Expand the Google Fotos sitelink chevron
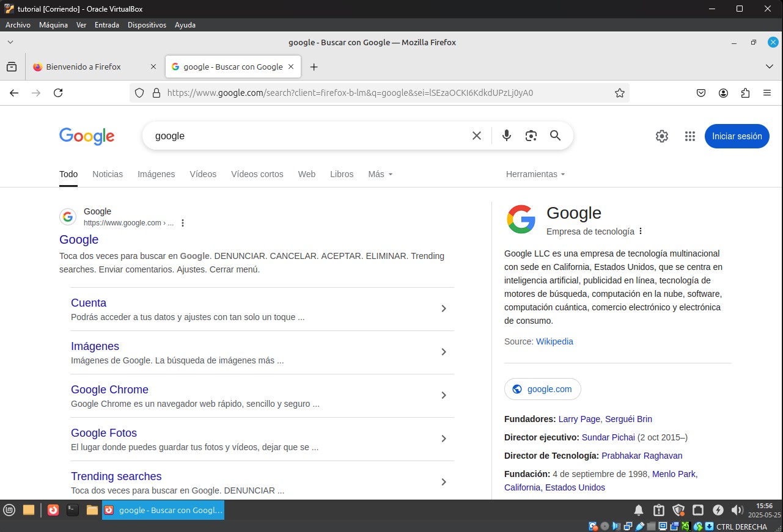The height and width of the screenshot is (532, 783). [444, 439]
